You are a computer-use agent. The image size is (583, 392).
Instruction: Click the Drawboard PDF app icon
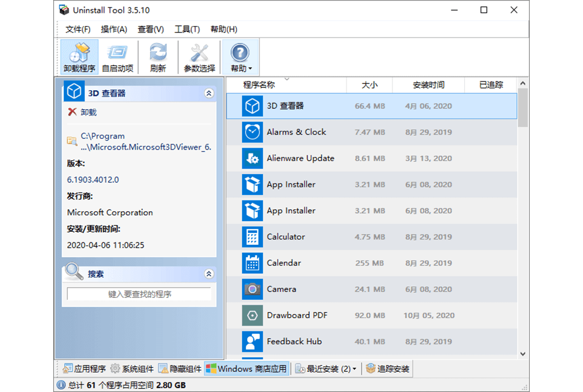click(252, 315)
